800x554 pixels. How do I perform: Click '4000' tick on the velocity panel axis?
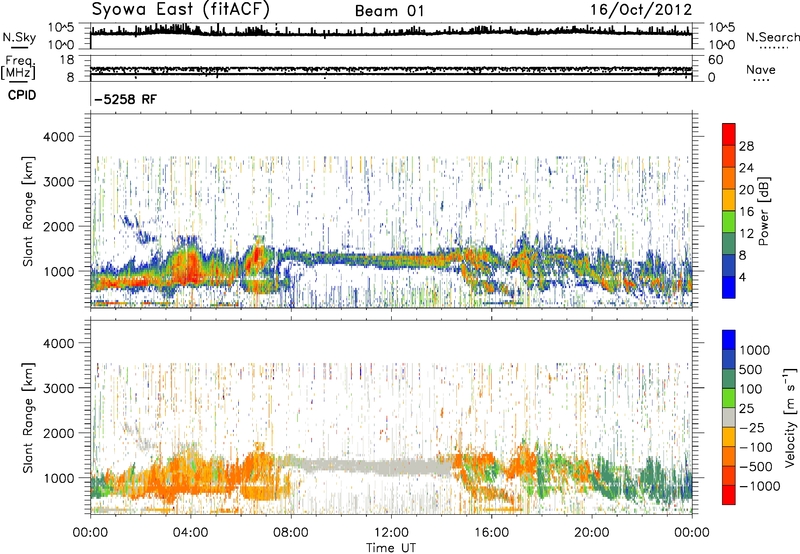click(59, 343)
